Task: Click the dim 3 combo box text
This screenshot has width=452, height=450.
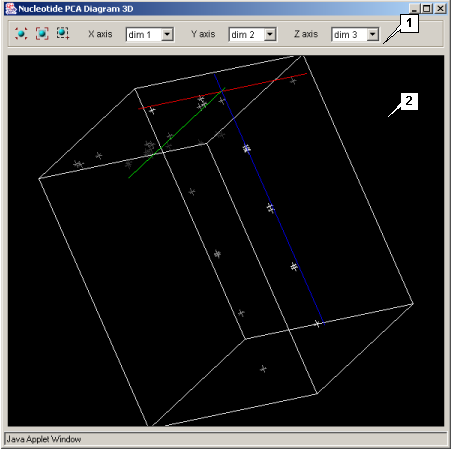Action: point(350,35)
